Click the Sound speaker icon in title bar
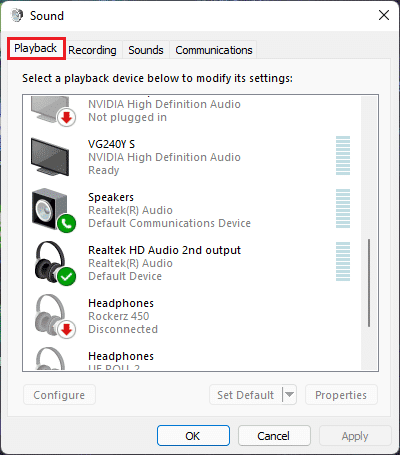Viewport: 400px width, 455px height. coord(17,15)
